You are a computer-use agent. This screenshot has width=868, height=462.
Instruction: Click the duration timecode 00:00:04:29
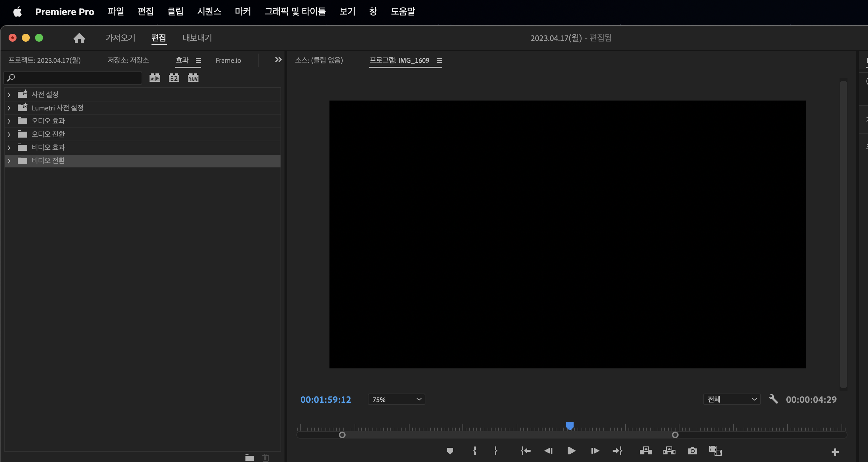coord(811,399)
